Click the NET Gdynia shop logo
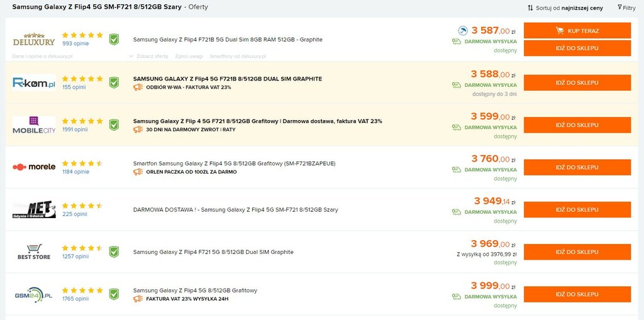Screen dimensions: 644x320 (34, 209)
